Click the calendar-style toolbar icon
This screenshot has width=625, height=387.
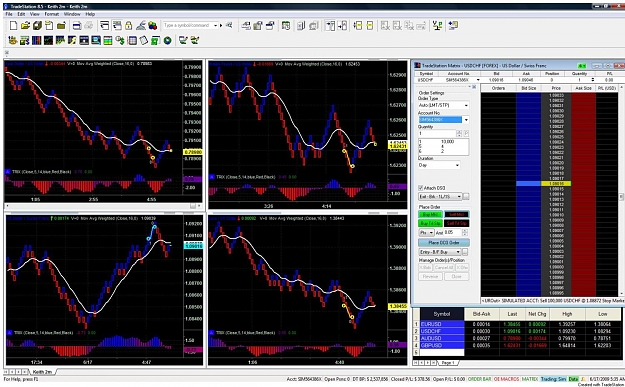point(285,26)
